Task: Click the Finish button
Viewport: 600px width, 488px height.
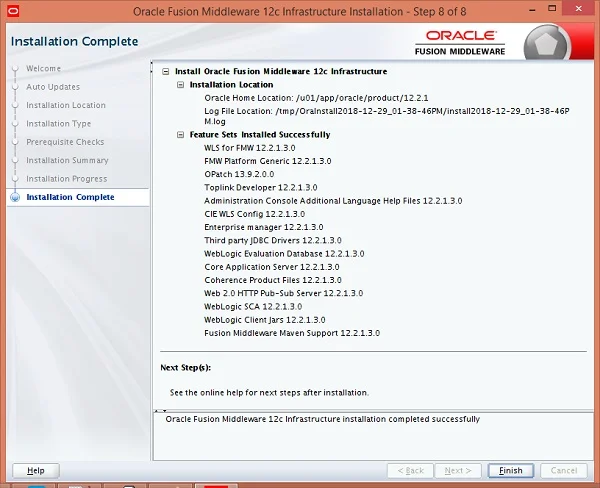Action: [510, 470]
